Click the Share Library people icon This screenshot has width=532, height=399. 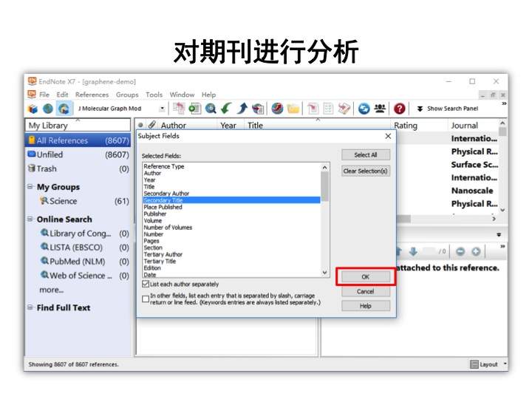(380, 109)
